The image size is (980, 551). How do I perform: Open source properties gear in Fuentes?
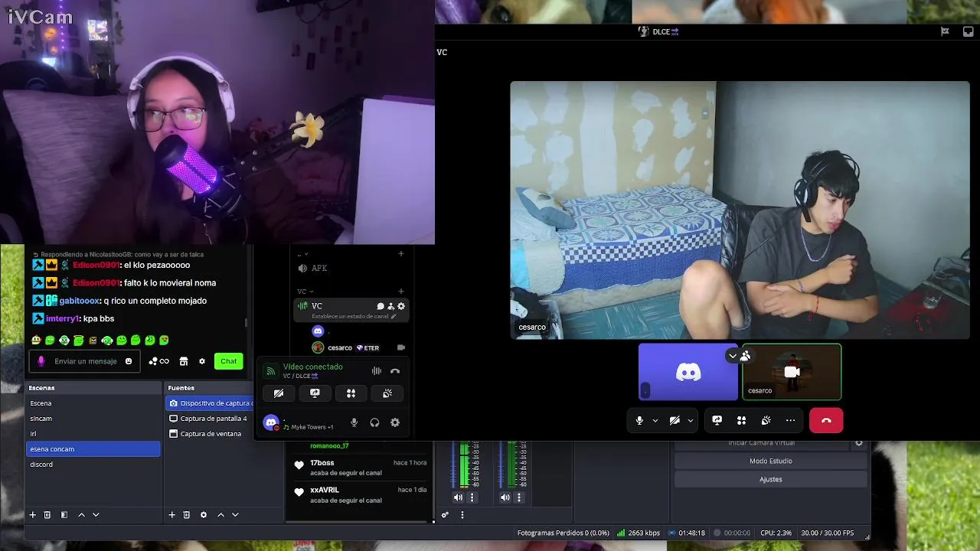click(x=204, y=515)
